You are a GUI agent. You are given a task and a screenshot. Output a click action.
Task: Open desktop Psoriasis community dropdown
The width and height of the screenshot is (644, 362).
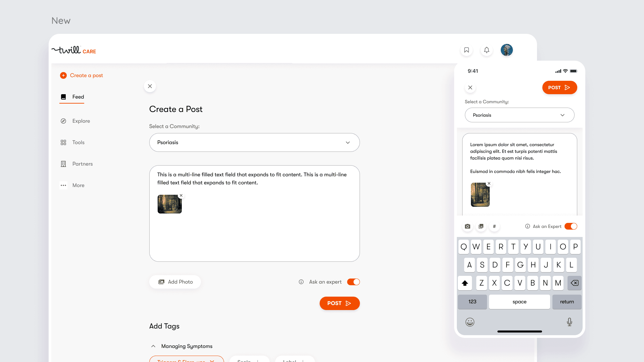point(254,142)
